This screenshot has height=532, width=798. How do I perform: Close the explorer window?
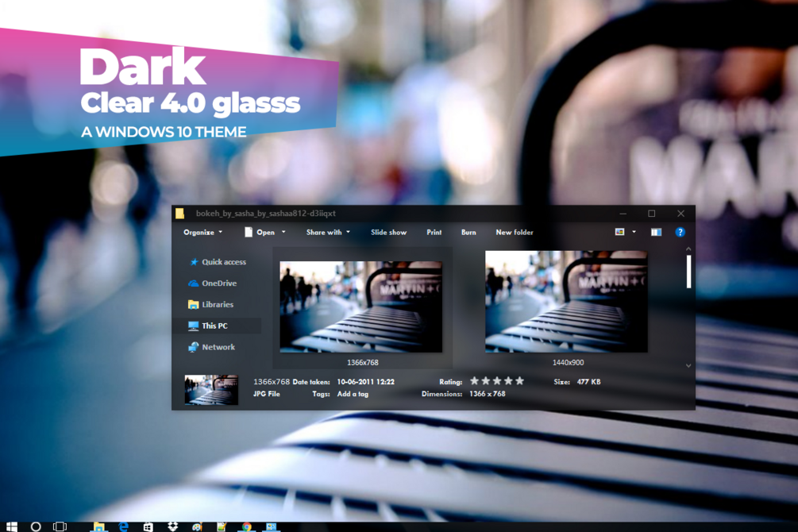681,214
